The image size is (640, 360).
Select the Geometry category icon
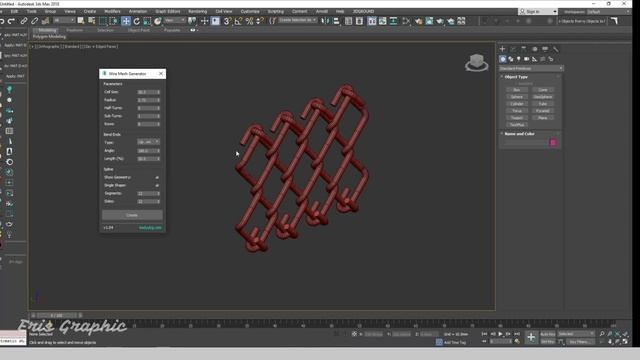[x=502, y=59]
